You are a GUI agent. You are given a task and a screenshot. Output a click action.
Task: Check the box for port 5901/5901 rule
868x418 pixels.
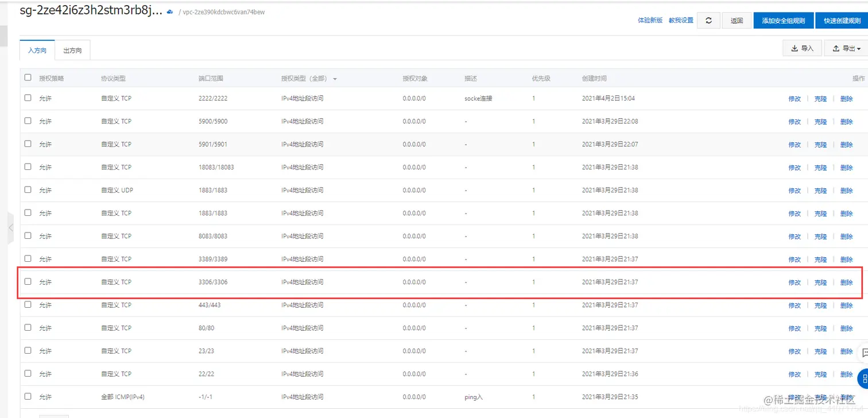(x=28, y=144)
